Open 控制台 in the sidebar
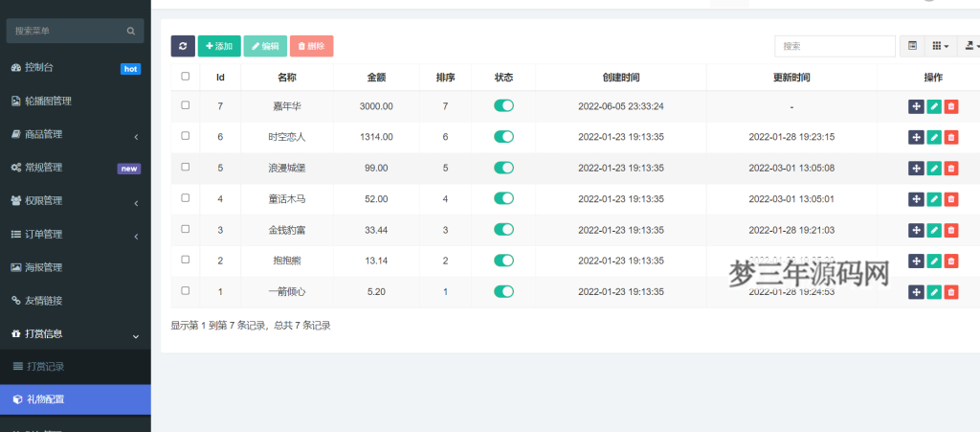This screenshot has height=432, width=980. (x=75, y=67)
